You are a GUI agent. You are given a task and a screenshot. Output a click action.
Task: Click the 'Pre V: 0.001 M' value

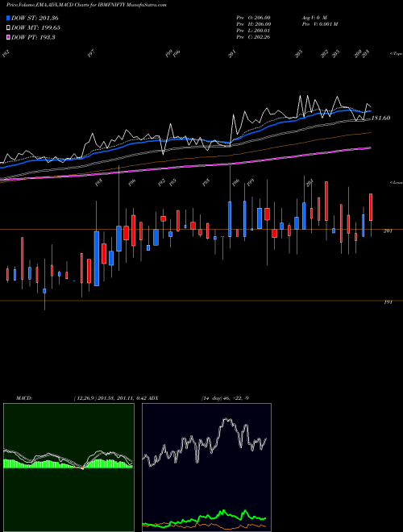[319, 24]
